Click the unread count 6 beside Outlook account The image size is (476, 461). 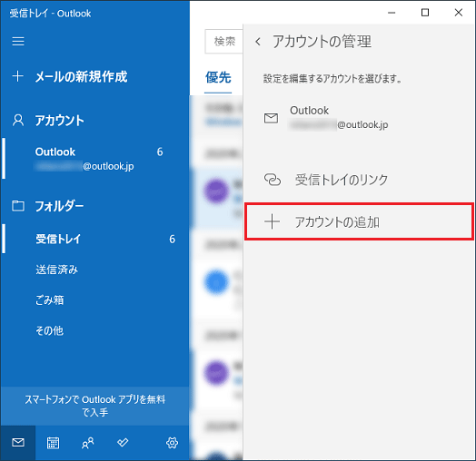pyautogui.click(x=160, y=152)
